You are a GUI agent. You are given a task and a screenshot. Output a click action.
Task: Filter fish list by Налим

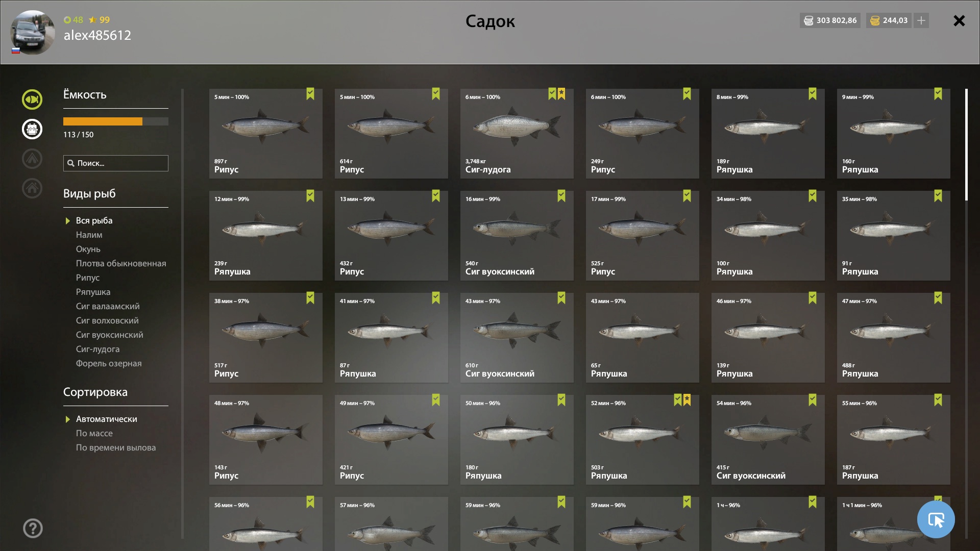click(89, 235)
